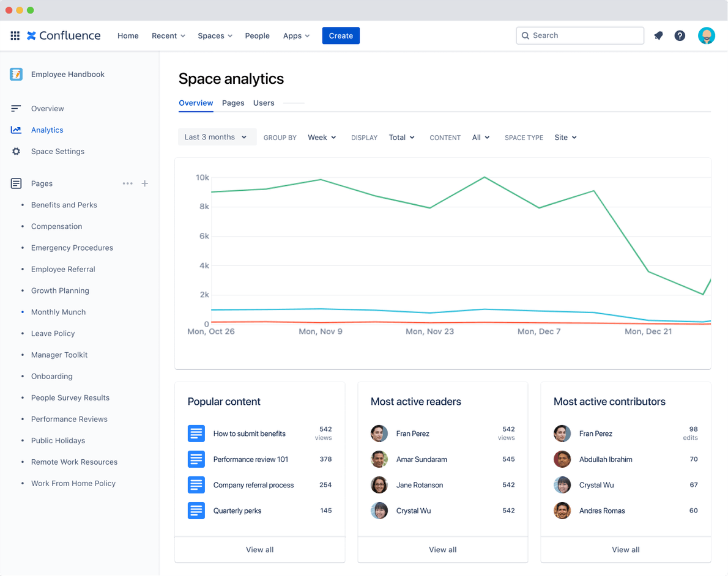Open the Display Total dropdown
The width and height of the screenshot is (728, 576).
point(401,137)
